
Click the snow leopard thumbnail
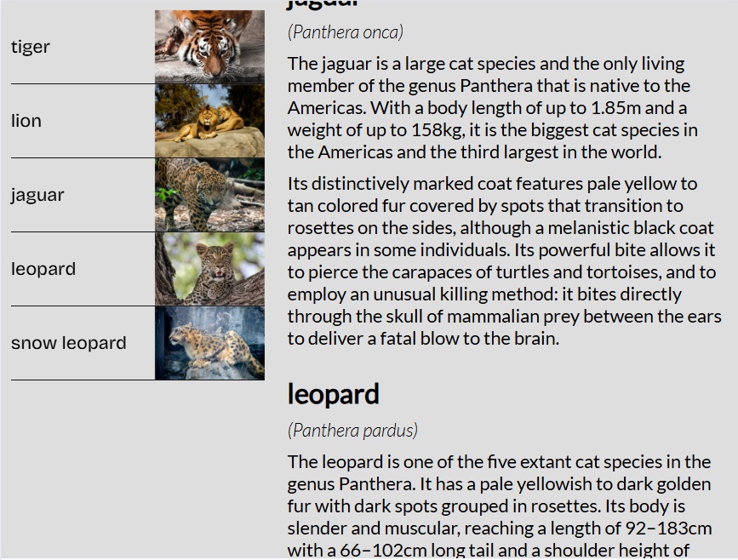[x=209, y=343]
